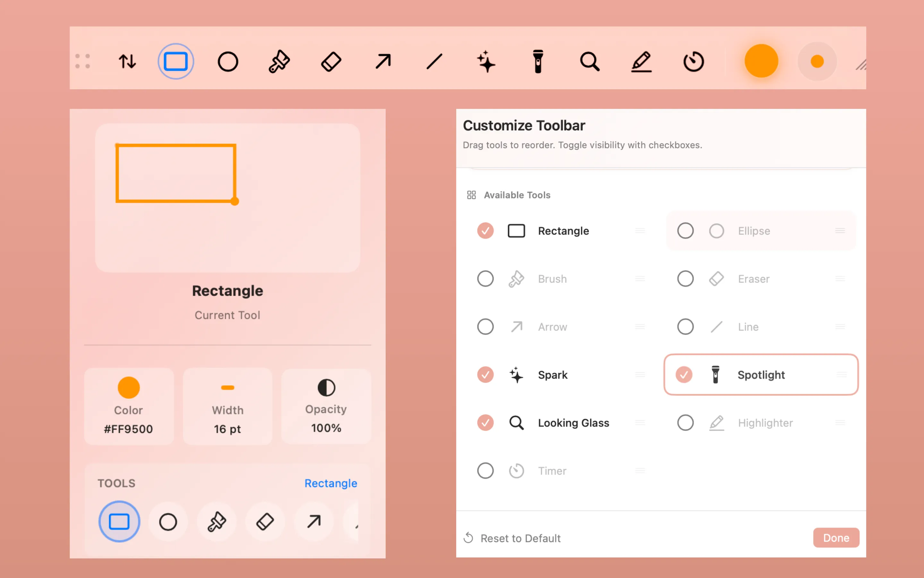This screenshot has height=578, width=924.
Task: Click the Color #FF9500 card
Action: point(129,406)
